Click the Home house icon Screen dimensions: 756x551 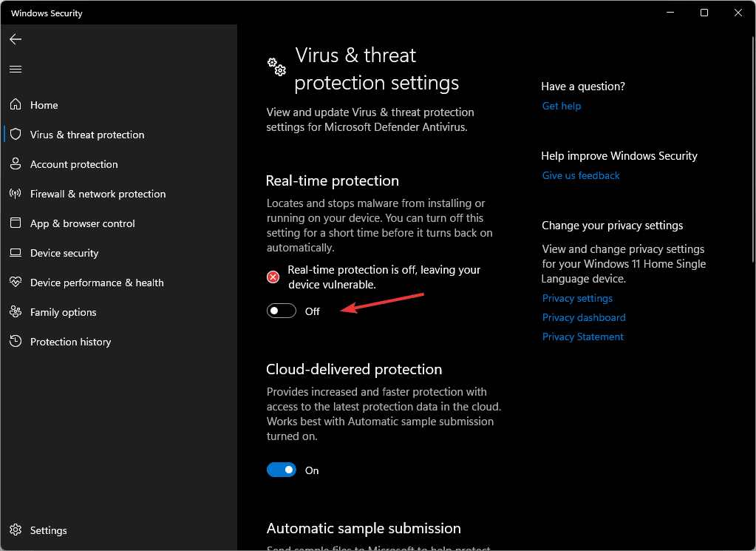tap(16, 105)
